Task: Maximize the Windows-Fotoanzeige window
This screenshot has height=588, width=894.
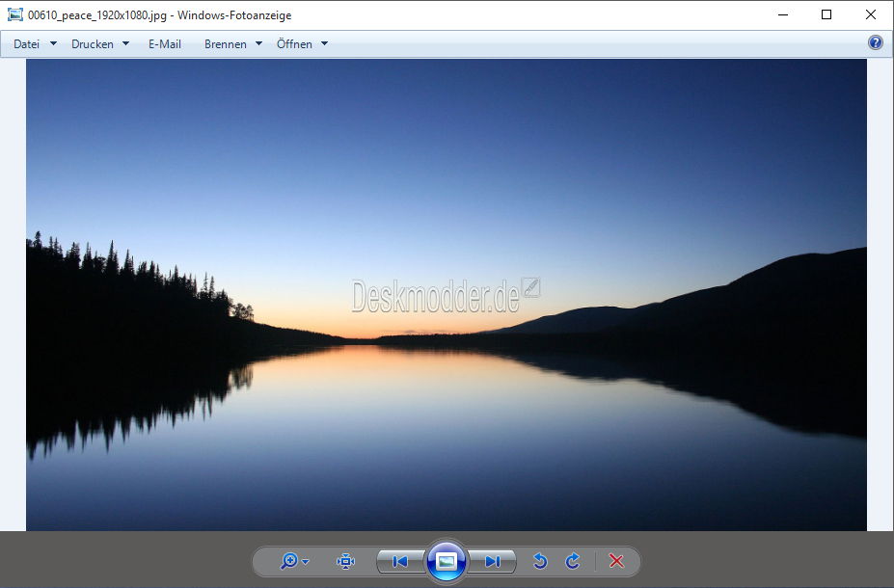Action: (826, 14)
